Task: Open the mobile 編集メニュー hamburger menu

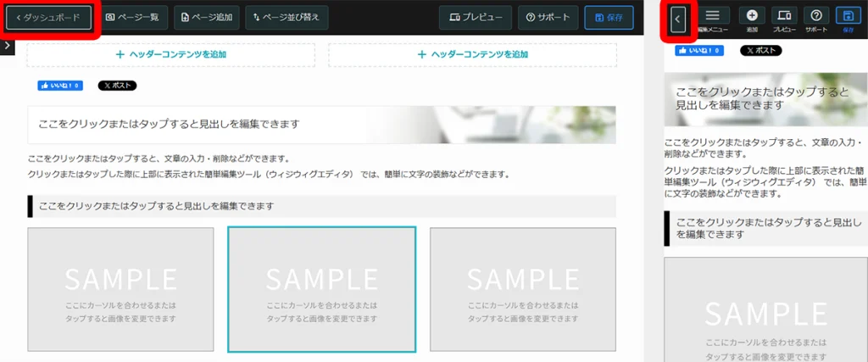Action: coord(712,16)
